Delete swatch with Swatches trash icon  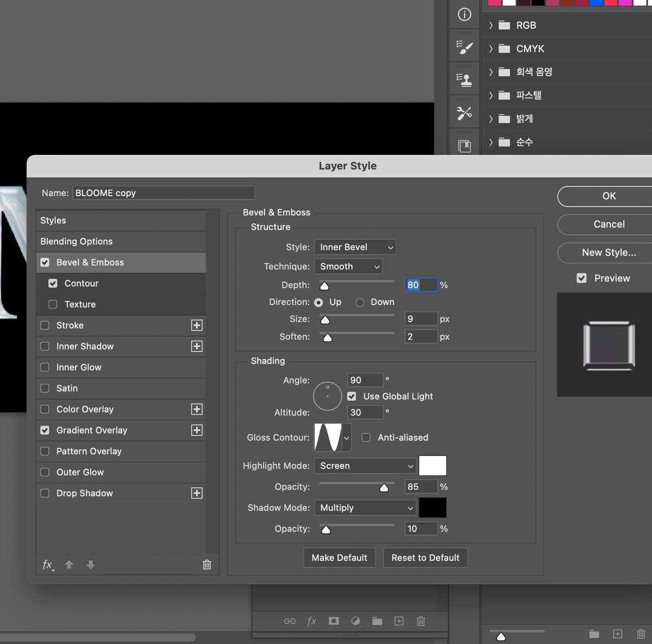point(641,634)
